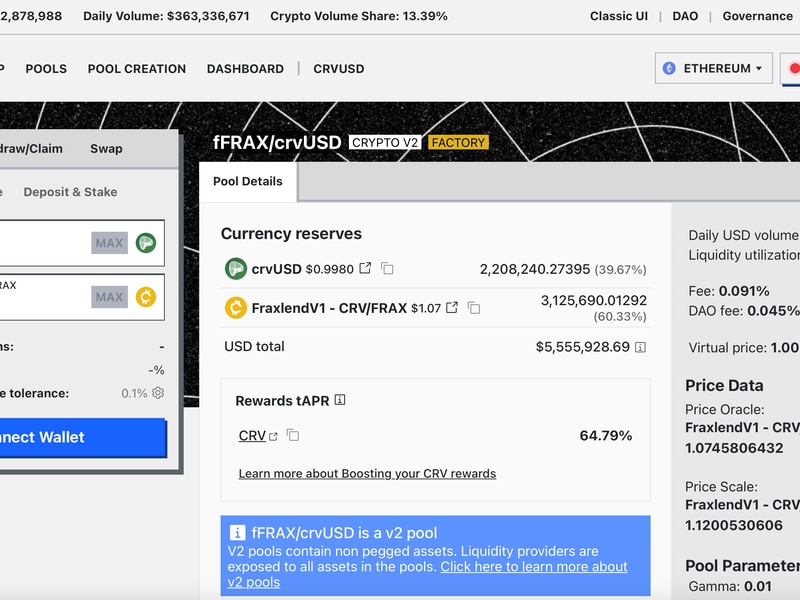Open the Ethereum network dropdown
800x600 pixels.
(713, 68)
